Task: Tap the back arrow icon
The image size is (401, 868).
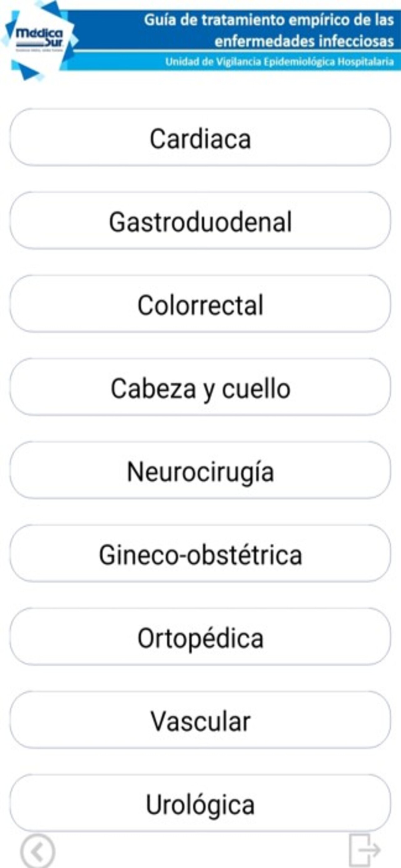Action: point(38,852)
